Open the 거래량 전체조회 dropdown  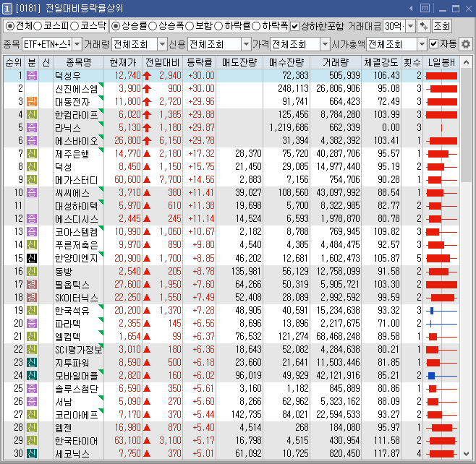163,44
